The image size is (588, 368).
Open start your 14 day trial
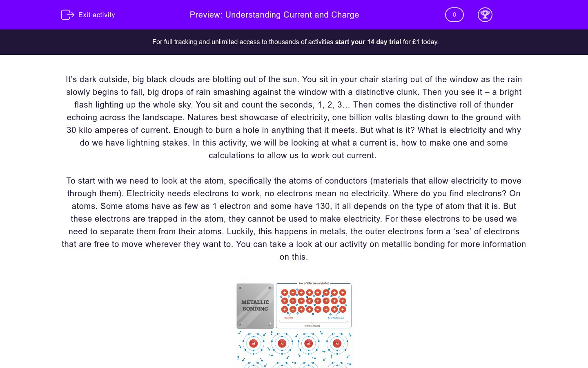coord(367,42)
